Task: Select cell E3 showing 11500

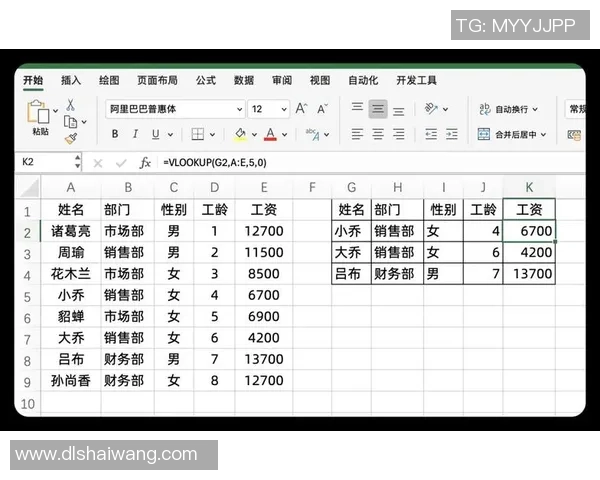Action: click(x=264, y=252)
